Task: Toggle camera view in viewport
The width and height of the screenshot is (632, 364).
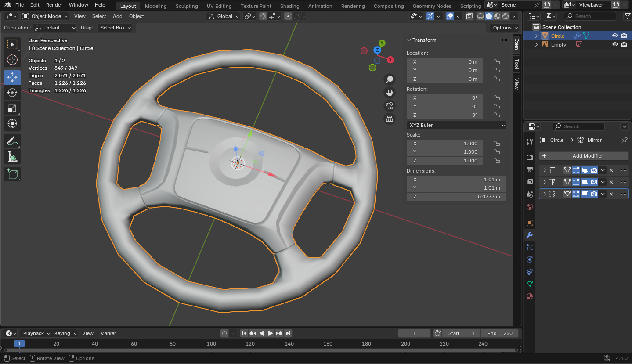Action: point(389,106)
